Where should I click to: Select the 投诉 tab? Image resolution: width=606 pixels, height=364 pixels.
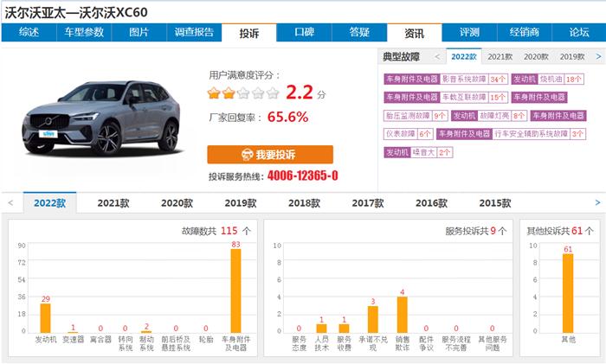click(x=249, y=33)
